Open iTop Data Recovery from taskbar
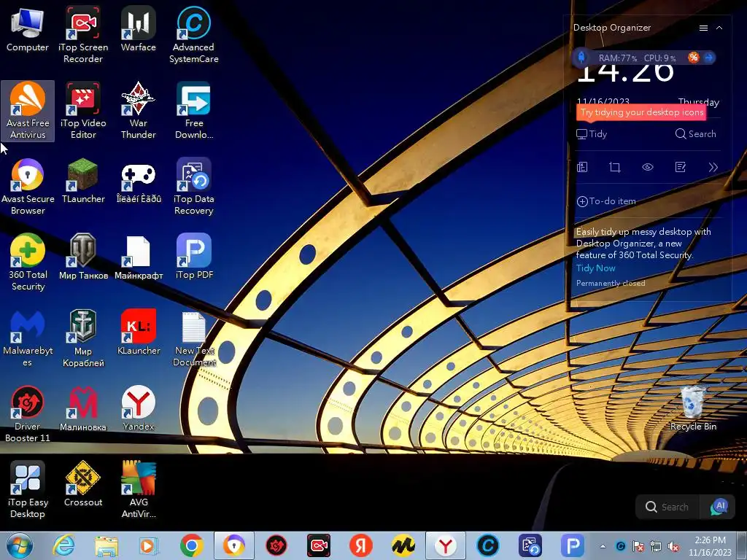The height and width of the screenshot is (560, 747). 530,546
